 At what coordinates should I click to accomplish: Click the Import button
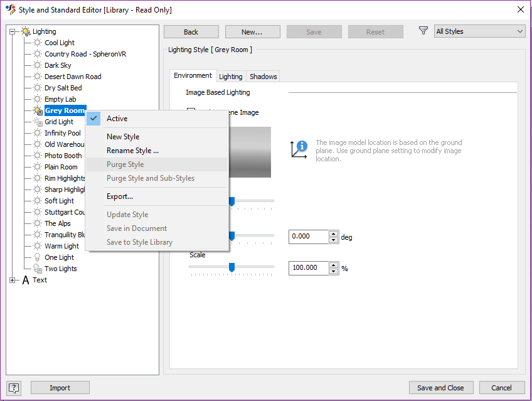point(60,388)
